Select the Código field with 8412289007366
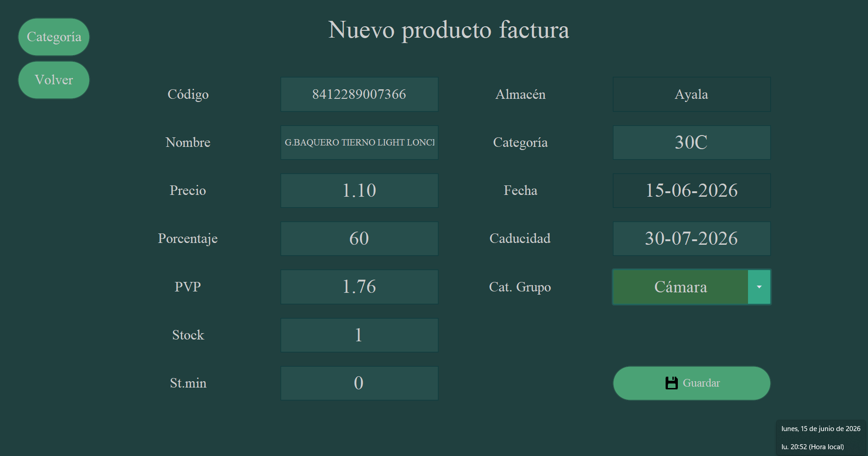This screenshot has width=868, height=456. pos(360,94)
